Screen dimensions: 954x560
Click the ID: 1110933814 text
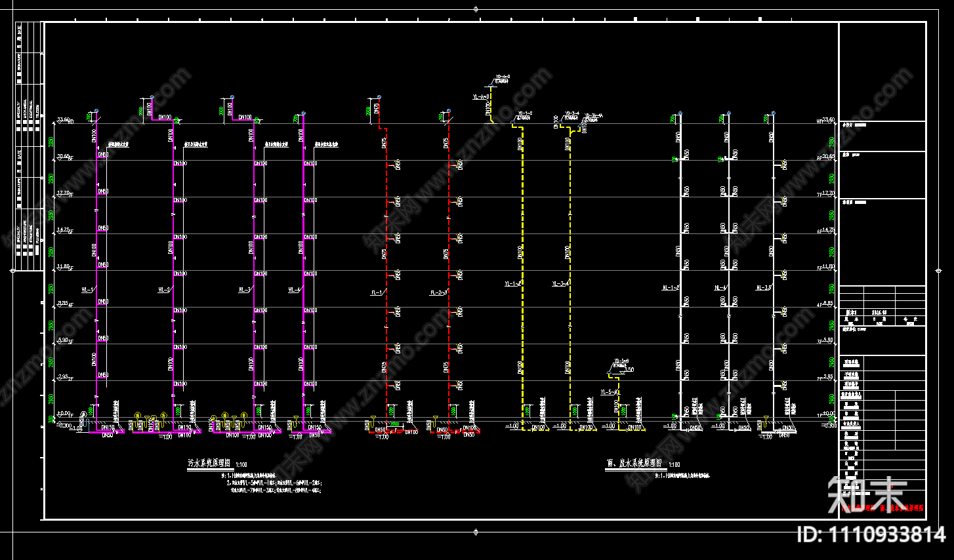(871, 534)
